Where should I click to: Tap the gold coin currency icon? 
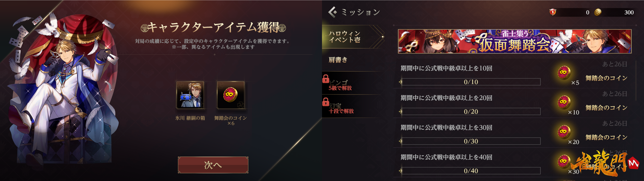click(598, 12)
